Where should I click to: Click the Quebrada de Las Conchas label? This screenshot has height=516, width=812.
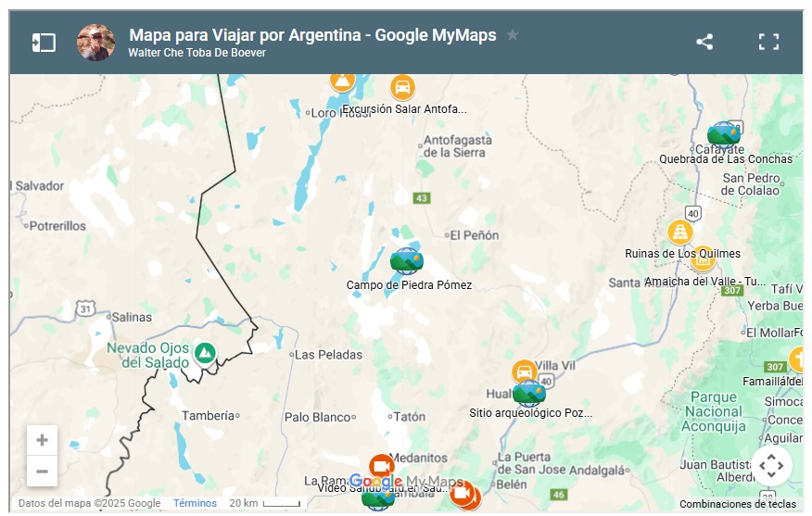click(726, 159)
